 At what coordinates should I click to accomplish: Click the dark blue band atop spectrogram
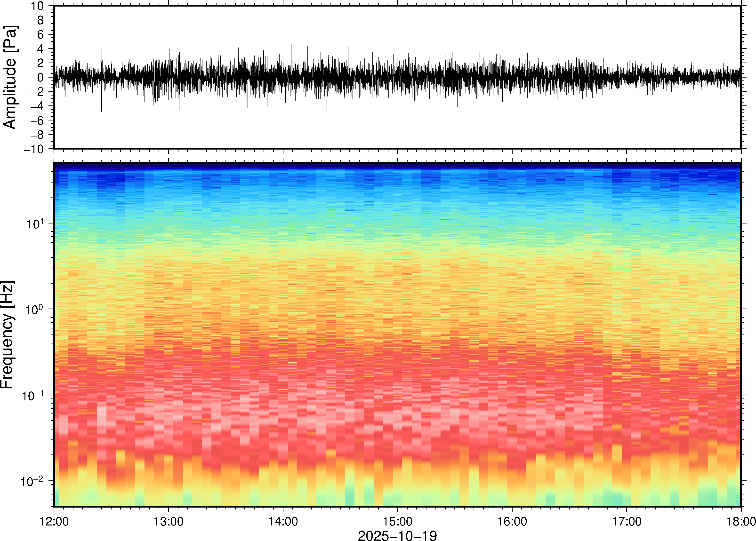(x=397, y=166)
